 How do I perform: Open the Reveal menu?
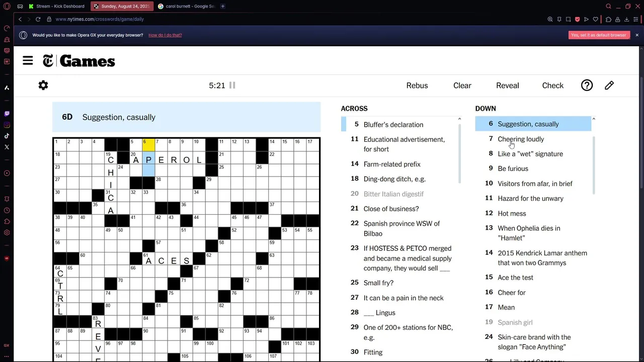click(507, 85)
